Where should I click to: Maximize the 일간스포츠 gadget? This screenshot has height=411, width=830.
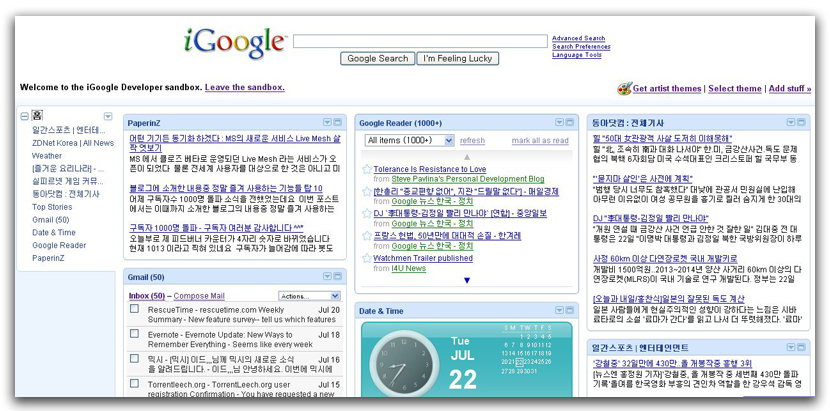(801, 347)
